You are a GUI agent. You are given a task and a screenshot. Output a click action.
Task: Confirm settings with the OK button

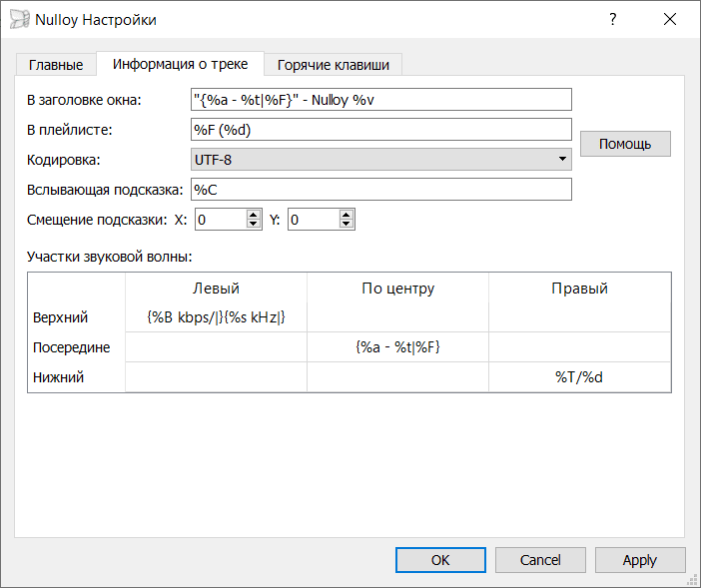click(x=440, y=560)
